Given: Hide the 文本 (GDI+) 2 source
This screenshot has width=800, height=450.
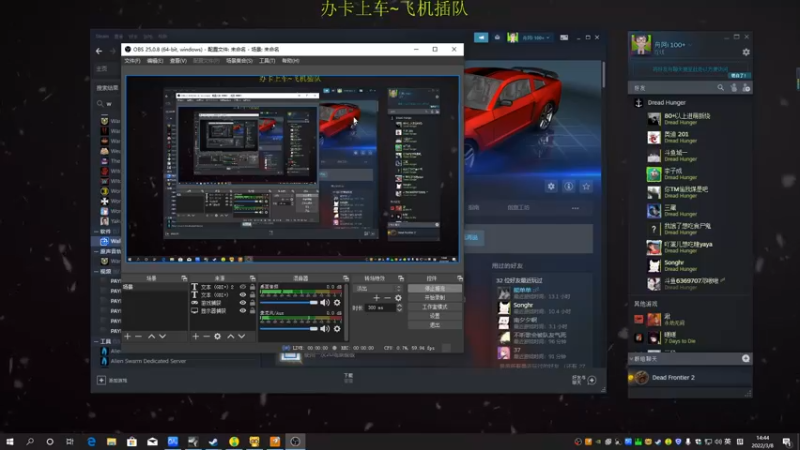Looking at the screenshot, I should [x=243, y=287].
